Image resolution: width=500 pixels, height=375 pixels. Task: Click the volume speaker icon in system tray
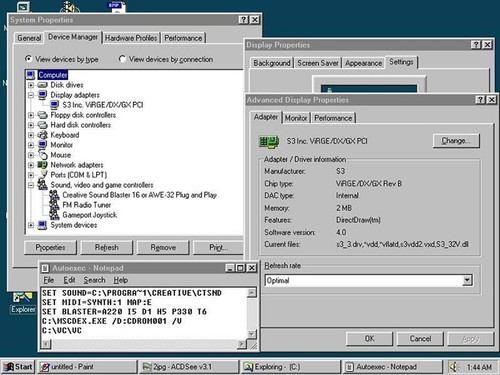point(454,367)
